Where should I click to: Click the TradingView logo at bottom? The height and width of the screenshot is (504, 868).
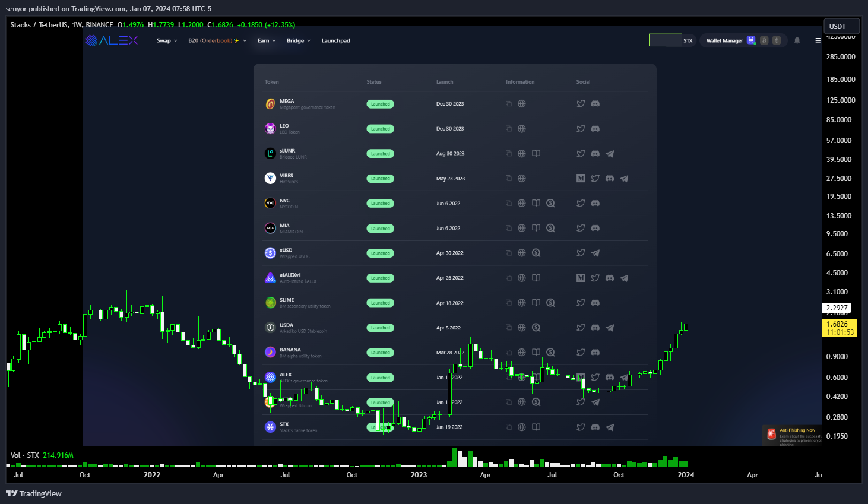(34, 493)
